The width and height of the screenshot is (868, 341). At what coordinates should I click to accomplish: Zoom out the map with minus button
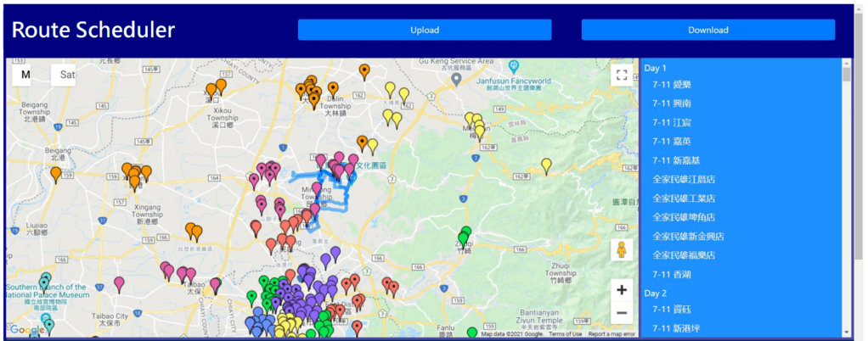[x=621, y=313]
